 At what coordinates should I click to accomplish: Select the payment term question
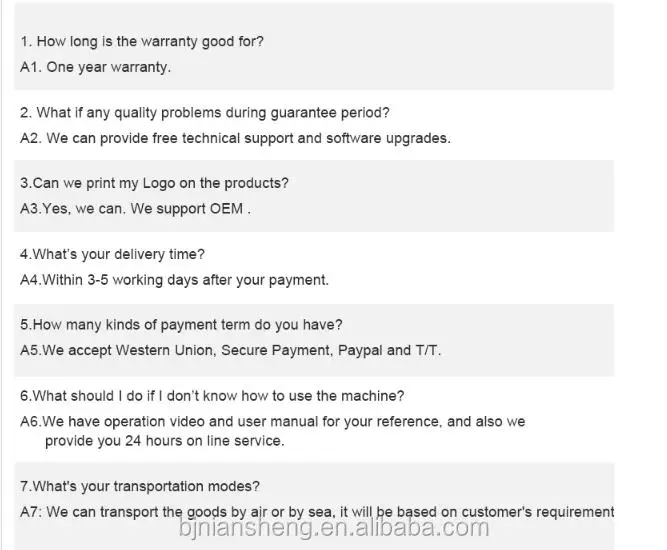point(181,325)
